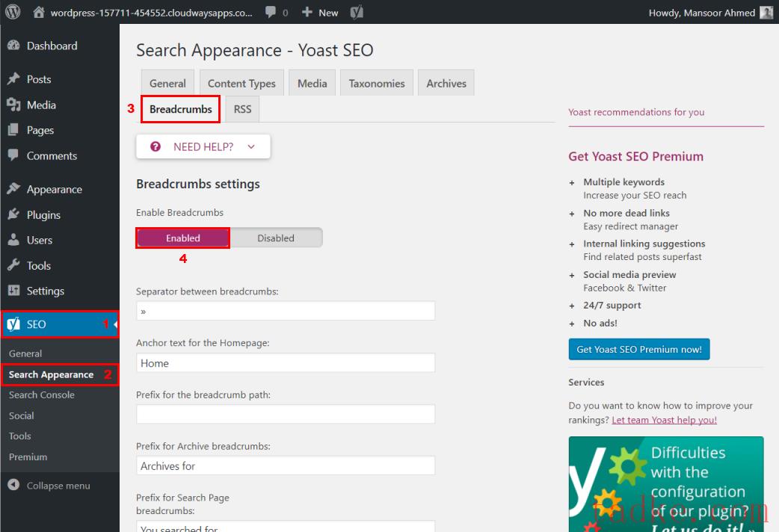Follow the Let team Yoast help you! link
Image resolution: width=779 pixels, height=532 pixels.
click(x=664, y=420)
